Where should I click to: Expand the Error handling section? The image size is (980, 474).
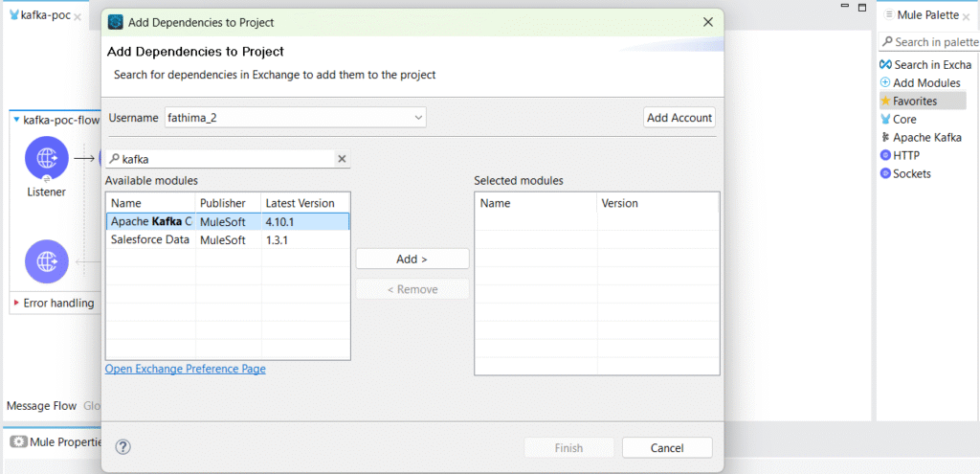coord(16,303)
